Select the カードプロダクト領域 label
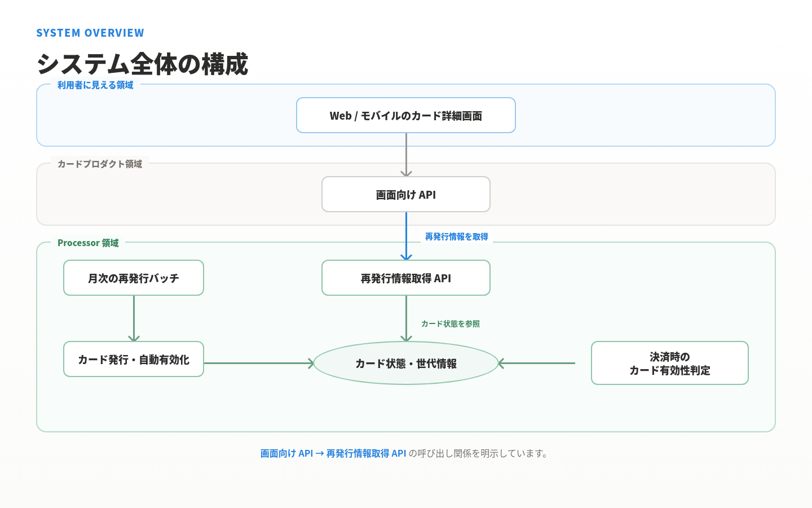Image resolution: width=812 pixels, height=508 pixels. (x=100, y=164)
